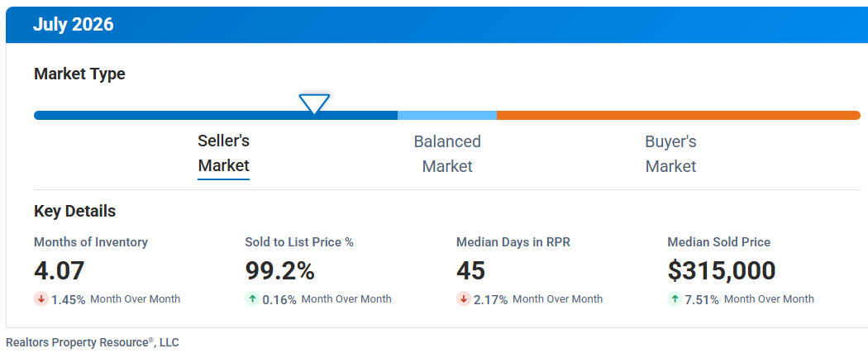Click the triangle market type indicator
Screen dimensions: 868x353
[x=314, y=103]
